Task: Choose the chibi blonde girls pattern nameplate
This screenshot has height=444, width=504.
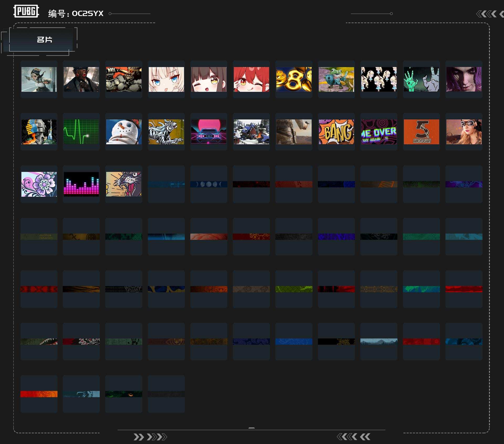Action: (379, 79)
